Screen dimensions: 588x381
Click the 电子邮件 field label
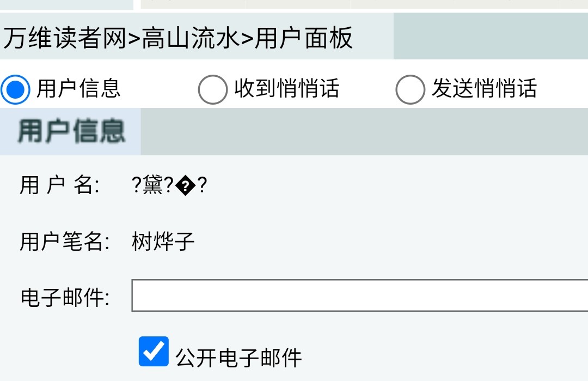click(x=65, y=297)
